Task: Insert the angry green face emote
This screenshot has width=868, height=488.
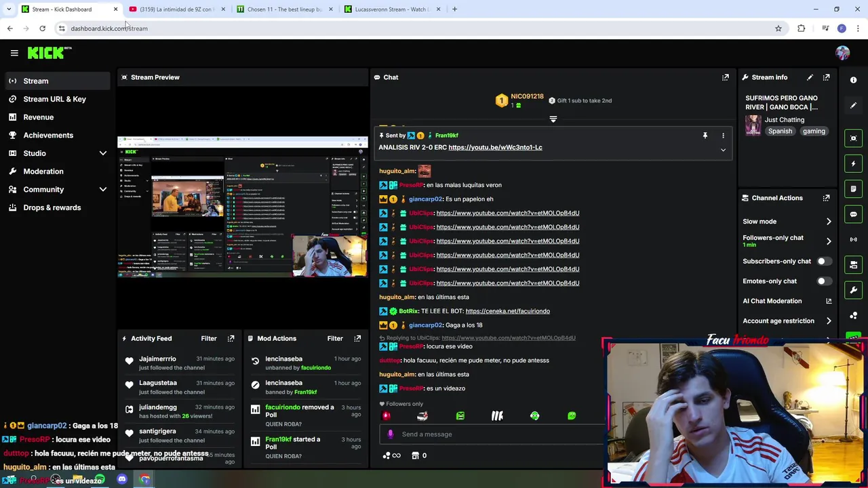Action: [x=460, y=416]
